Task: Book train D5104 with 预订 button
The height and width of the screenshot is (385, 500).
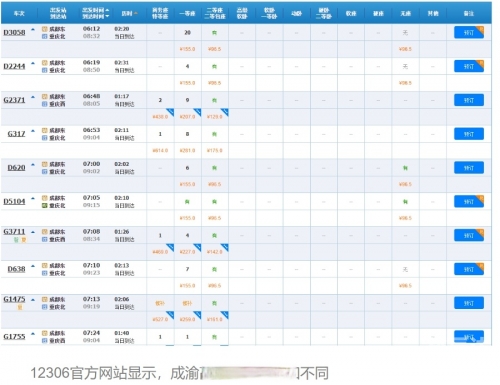Action: (469, 202)
